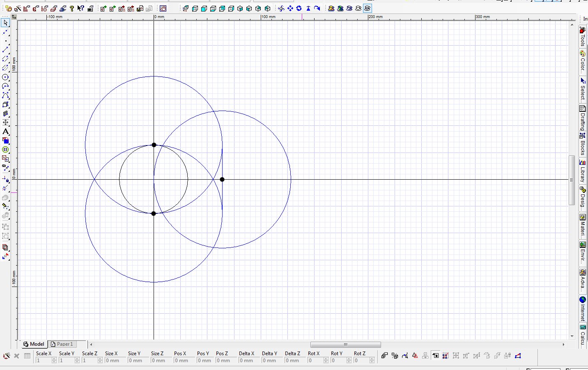588x370 pixels.
Task: Click the Pos X input field
Action: (184, 361)
